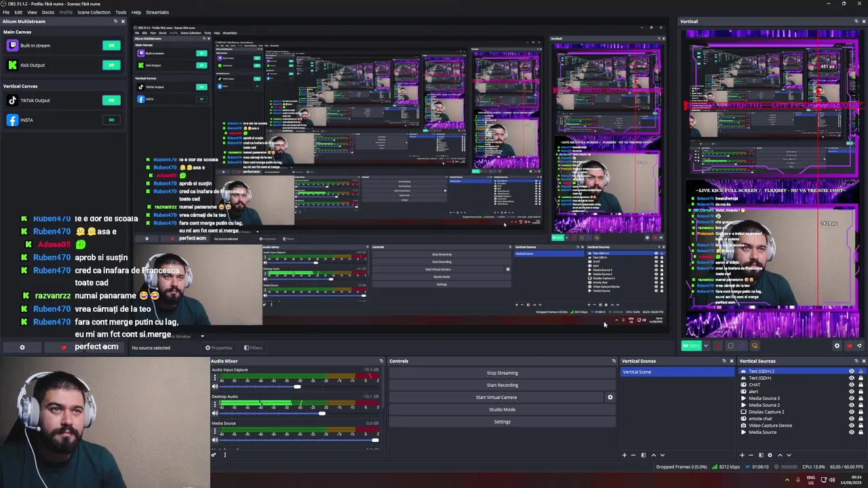Adjust Audio Input Capture volume slider

[298, 386]
